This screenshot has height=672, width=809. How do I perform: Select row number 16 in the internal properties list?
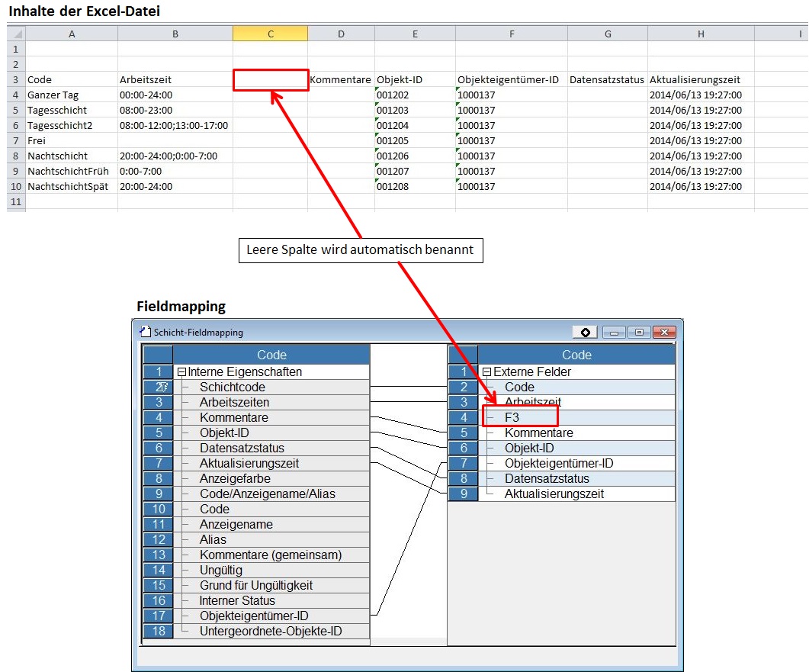[x=158, y=600]
